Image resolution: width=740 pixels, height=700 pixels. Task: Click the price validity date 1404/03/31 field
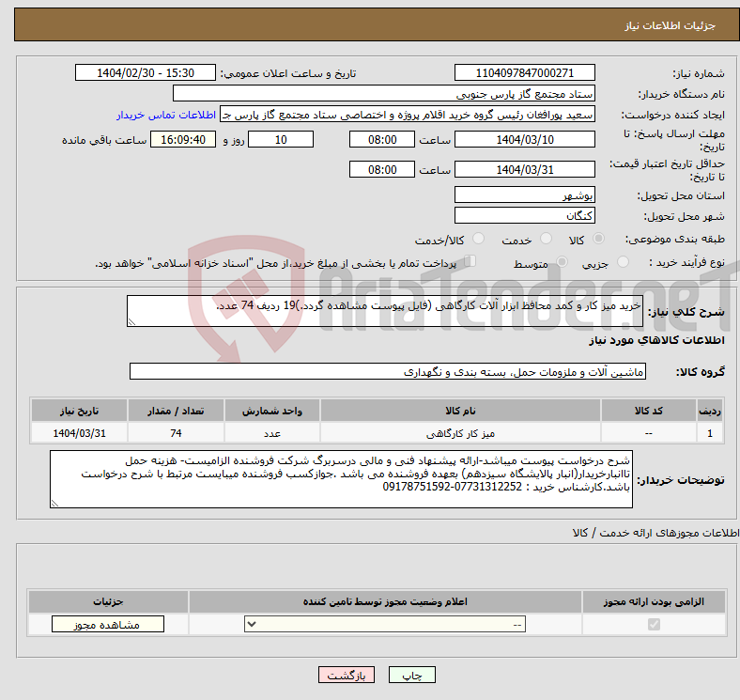coord(524,169)
